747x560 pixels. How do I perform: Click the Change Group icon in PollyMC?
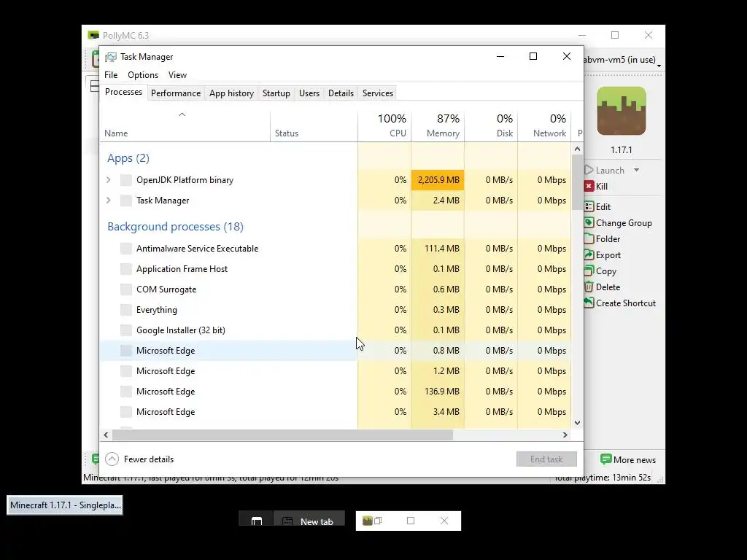[x=589, y=223]
